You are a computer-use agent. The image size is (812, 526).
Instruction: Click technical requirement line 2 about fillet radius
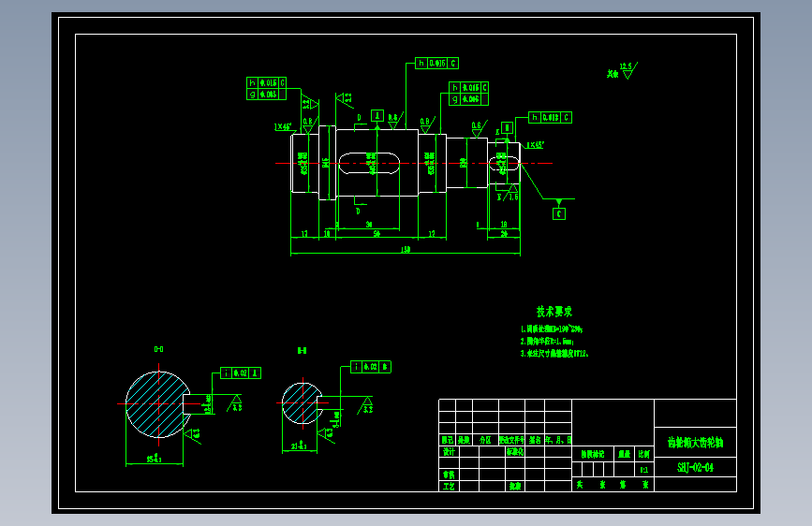[x=547, y=342]
